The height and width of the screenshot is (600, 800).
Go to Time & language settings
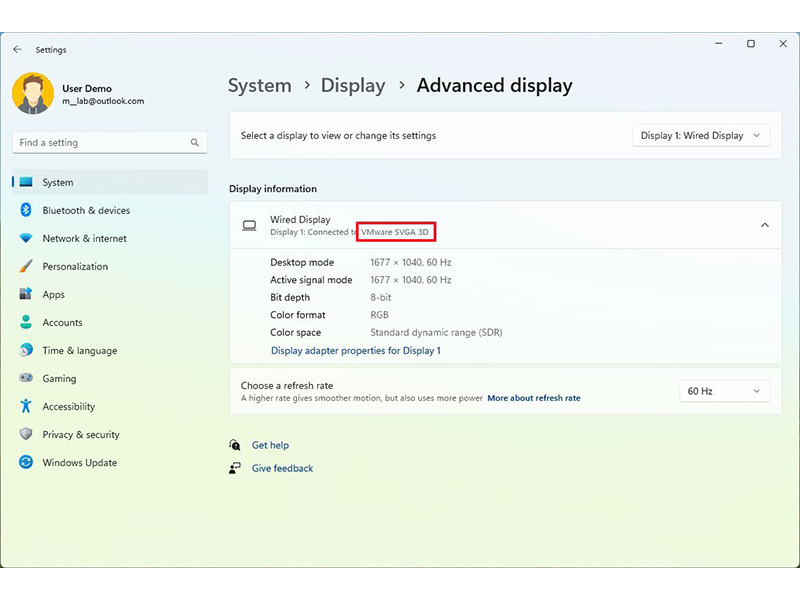click(x=79, y=351)
